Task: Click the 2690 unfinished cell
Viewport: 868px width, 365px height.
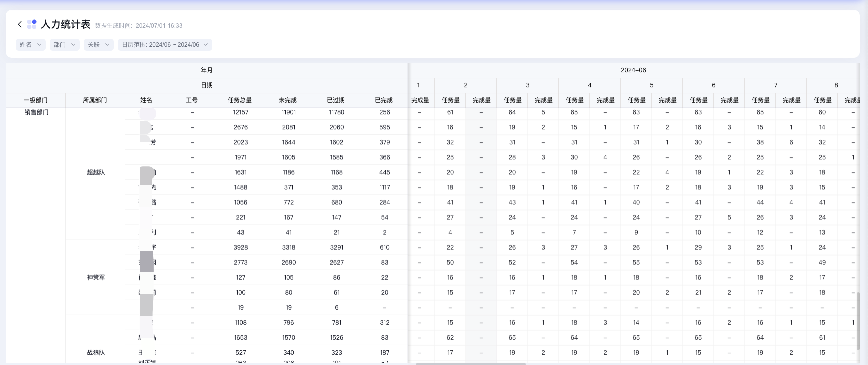Action: pos(289,262)
